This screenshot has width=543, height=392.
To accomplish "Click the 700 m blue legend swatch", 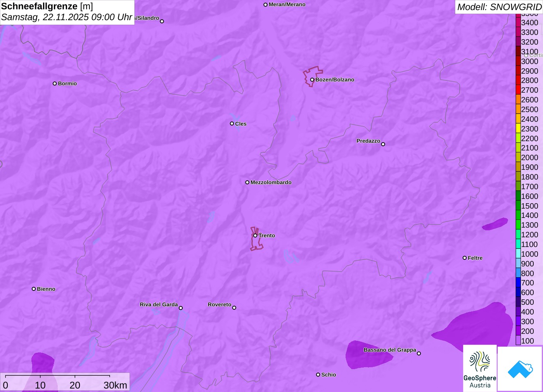I will [x=518, y=283].
